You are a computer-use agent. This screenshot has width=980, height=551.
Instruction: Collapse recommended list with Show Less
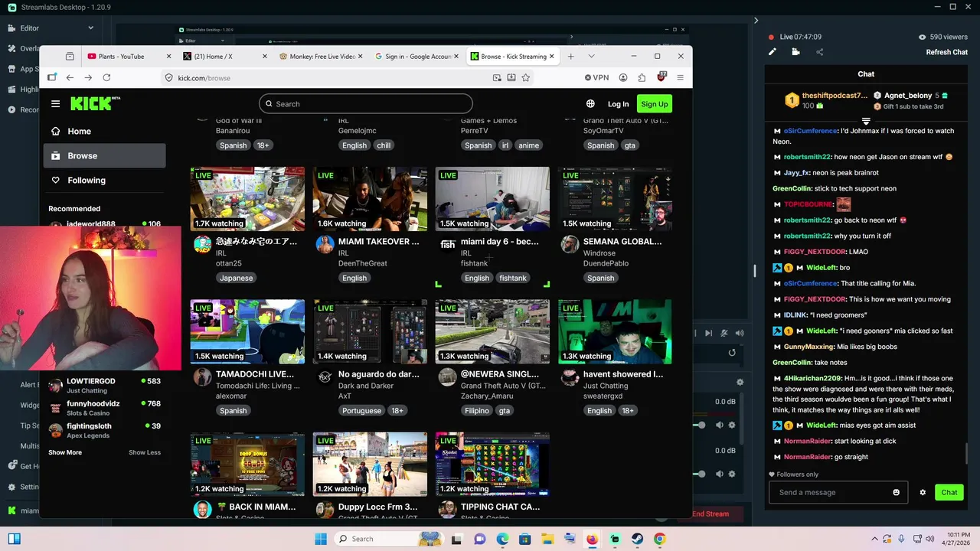pyautogui.click(x=145, y=452)
